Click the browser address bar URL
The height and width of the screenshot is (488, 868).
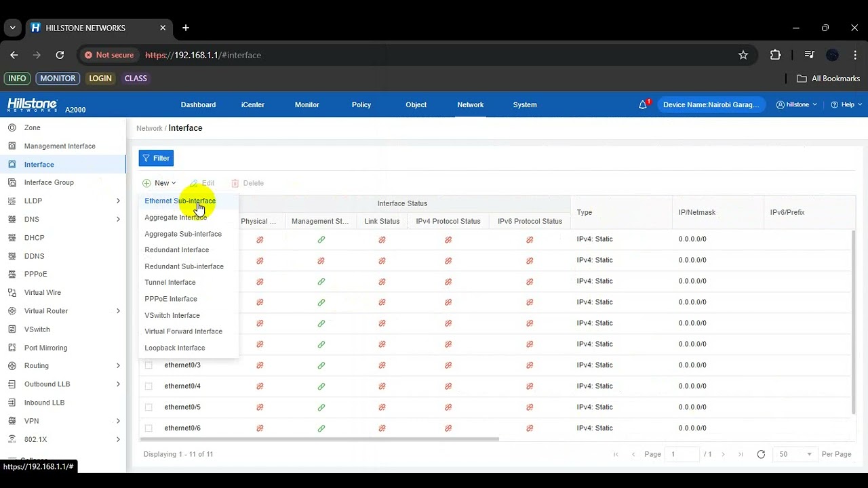click(x=203, y=55)
